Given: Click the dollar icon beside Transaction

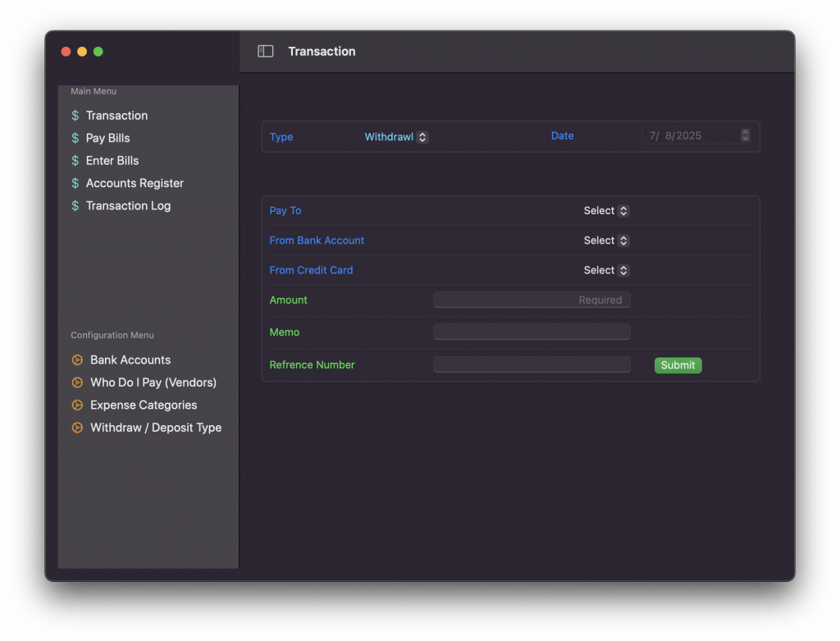Looking at the screenshot, I should point(75,116).
